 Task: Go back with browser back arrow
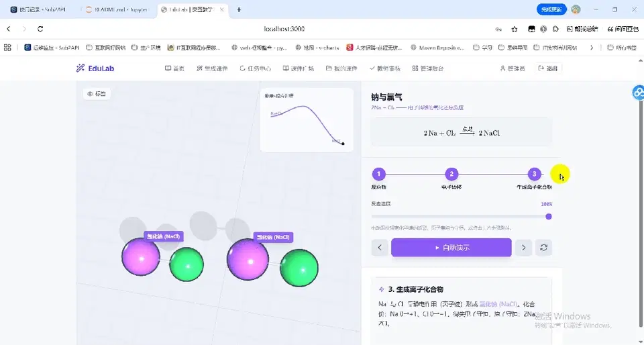[9, 29]
